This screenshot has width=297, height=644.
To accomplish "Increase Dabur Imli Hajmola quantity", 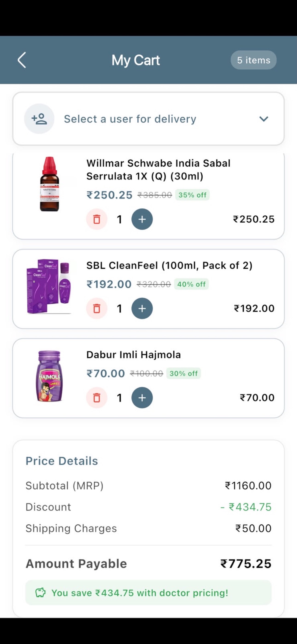I will [x=142, y=398].
